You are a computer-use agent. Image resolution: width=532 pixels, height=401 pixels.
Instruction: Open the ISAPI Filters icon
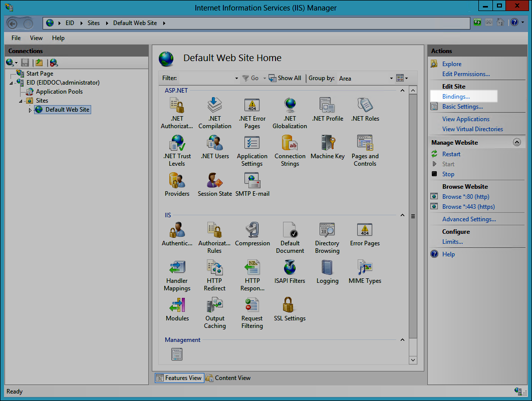tap(290, 272)
